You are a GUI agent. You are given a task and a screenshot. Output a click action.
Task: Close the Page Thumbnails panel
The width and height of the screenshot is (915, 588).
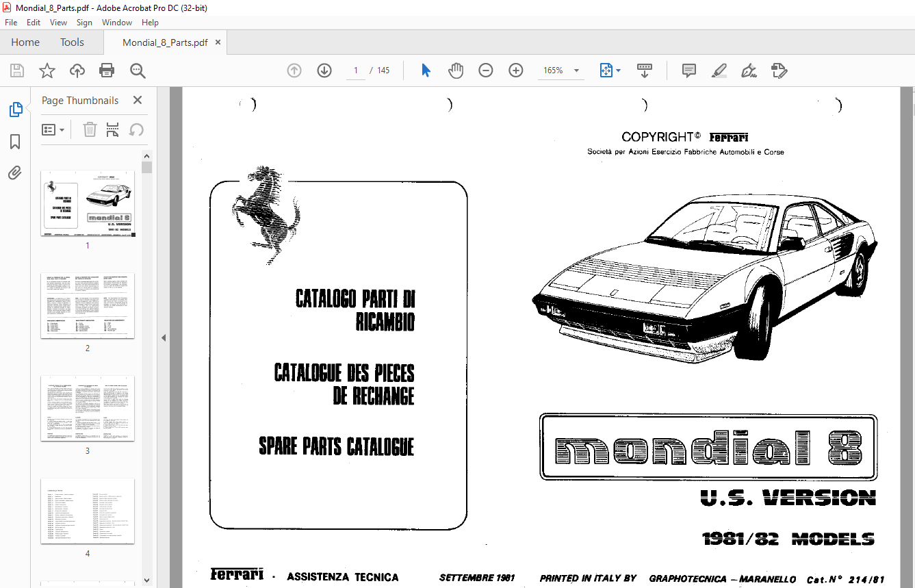pyautogui.click(x=138, y=100)
